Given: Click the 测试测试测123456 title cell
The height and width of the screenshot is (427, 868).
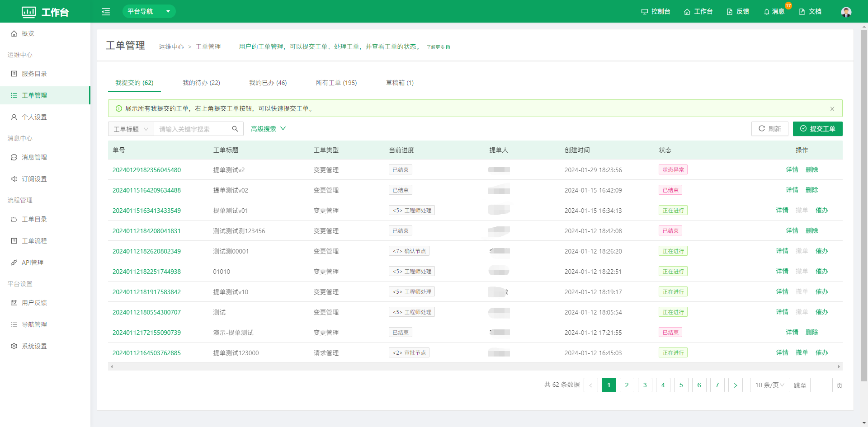Looking at the screenshot, I should point(239,231).
